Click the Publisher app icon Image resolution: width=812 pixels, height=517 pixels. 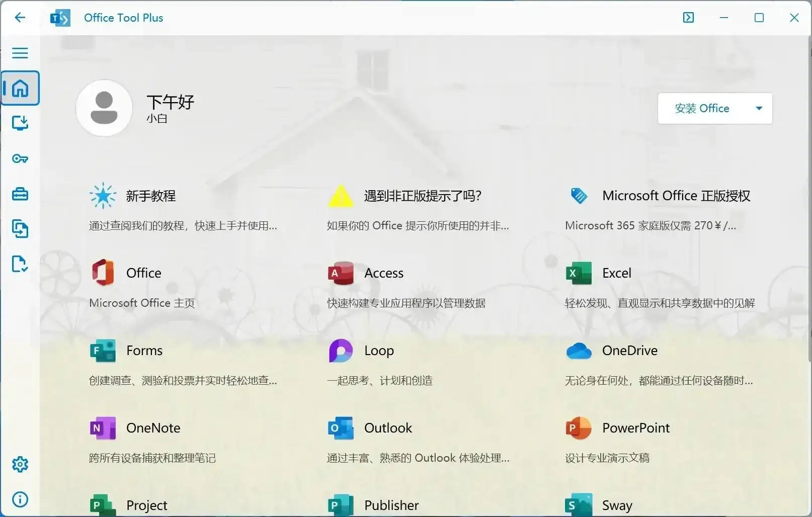tap(341, 505)
